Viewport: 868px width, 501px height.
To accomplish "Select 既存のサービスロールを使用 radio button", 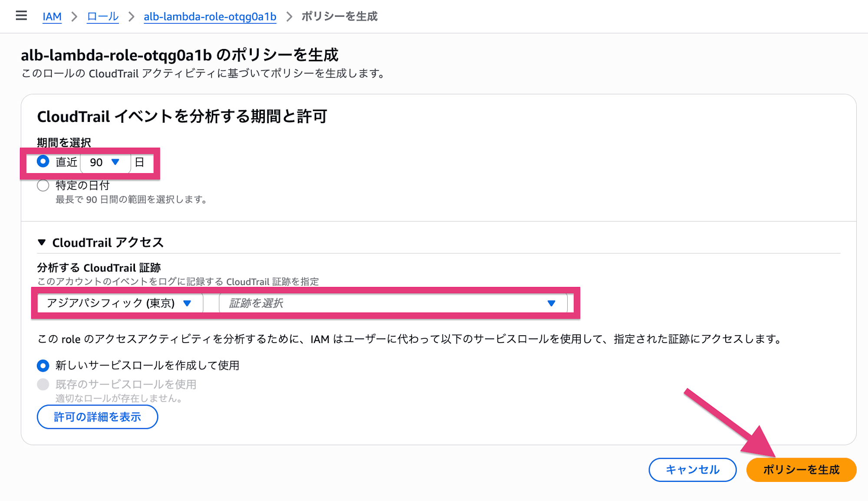I will 43,384.
